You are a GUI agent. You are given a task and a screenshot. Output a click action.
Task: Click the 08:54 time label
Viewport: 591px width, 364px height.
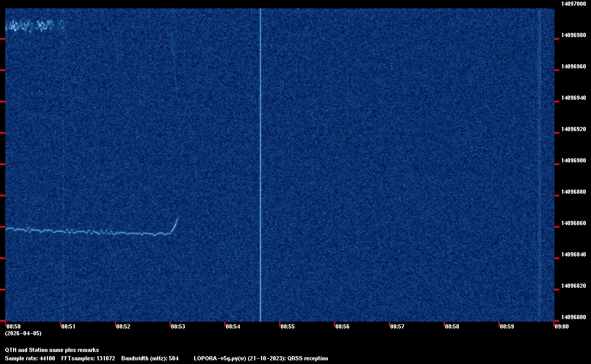[x=233, y=326]
